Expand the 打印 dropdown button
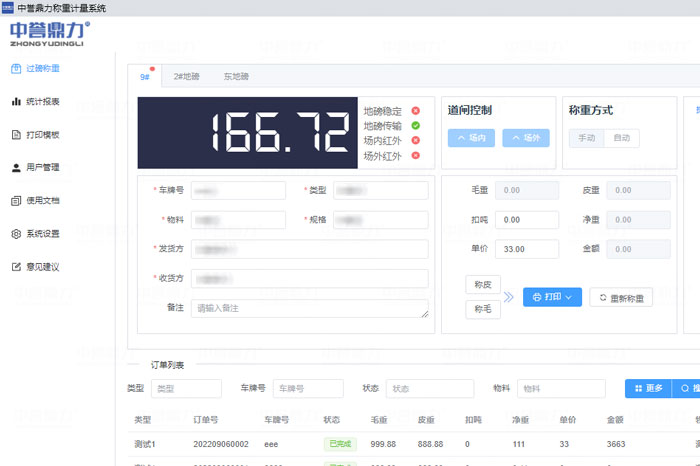Screen dimensions: 700x466 [x=552, y=297]
